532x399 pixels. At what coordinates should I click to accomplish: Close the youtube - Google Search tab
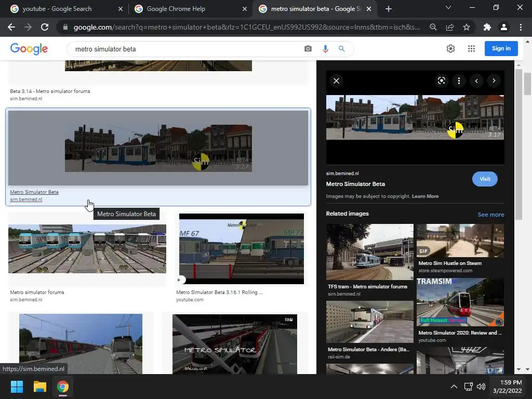[x=121, y=9]
